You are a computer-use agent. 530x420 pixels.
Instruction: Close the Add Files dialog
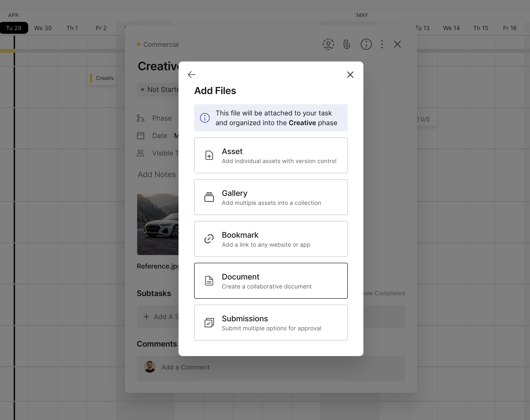tap(350, 74)
